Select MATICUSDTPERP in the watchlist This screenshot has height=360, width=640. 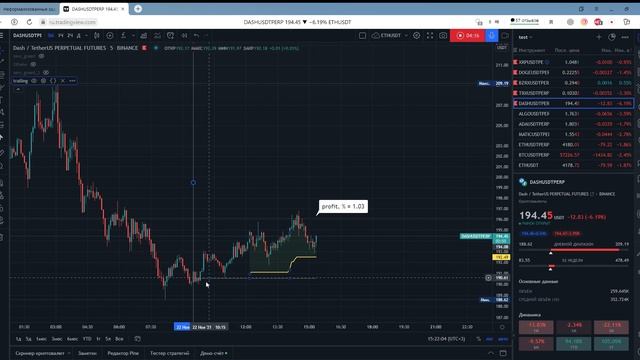point(573,134)
